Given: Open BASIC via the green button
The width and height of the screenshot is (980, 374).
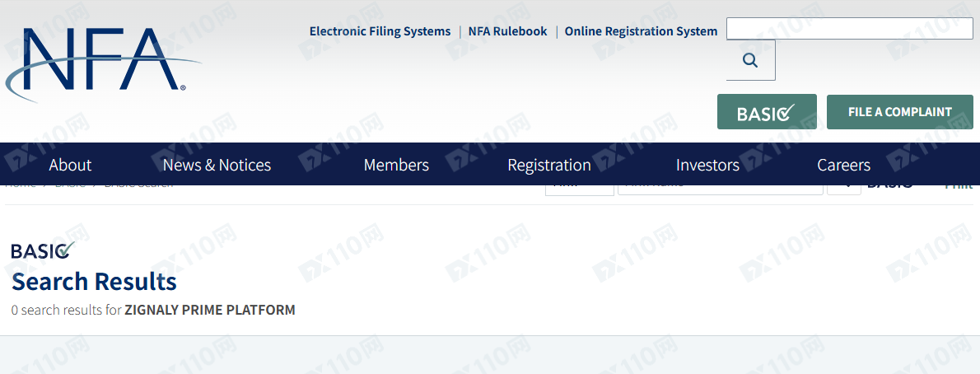Looking at the screenshot, I should point(767,112).
